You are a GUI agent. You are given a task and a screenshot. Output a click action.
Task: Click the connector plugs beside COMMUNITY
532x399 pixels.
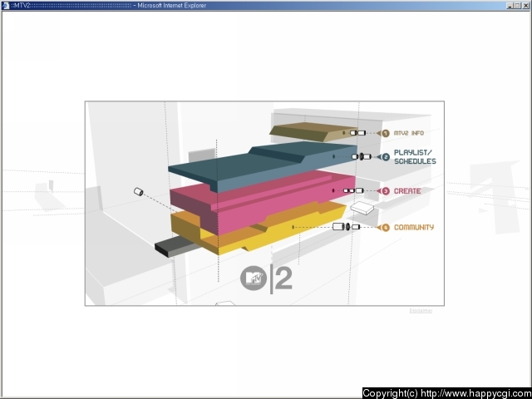346,227
